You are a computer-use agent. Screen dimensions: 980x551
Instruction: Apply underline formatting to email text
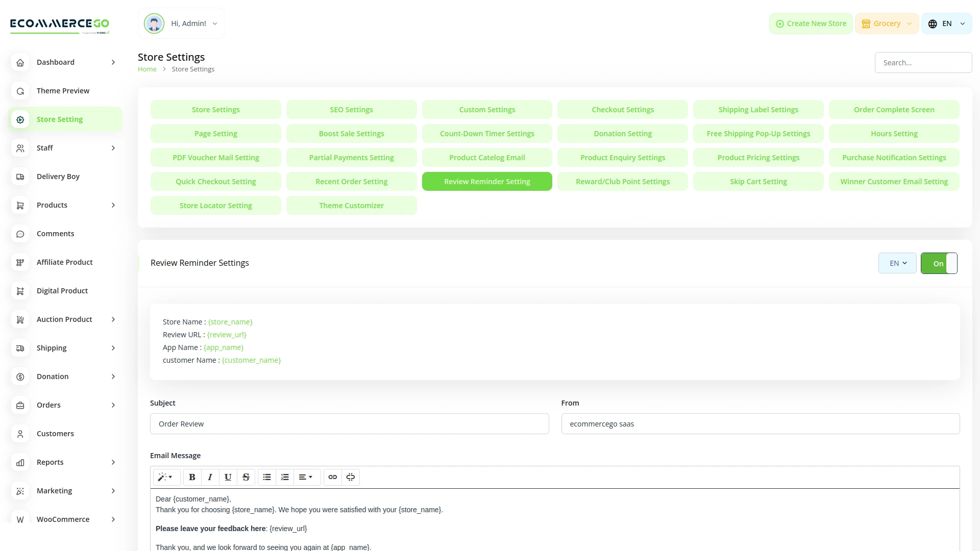(x=228, y=477)
